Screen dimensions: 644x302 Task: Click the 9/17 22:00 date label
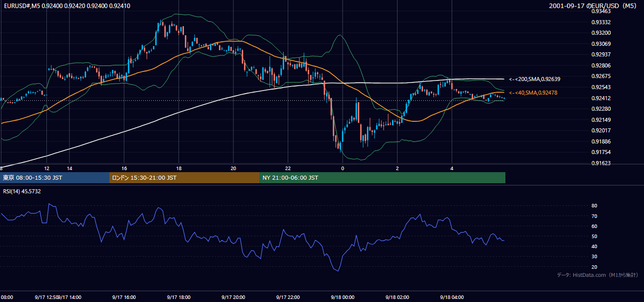point(288,297)
